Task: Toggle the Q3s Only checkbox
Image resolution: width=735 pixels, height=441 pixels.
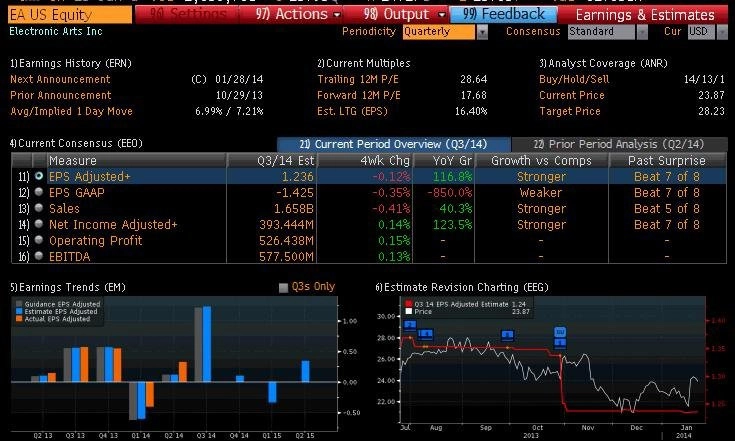Action: coord(283,287)
